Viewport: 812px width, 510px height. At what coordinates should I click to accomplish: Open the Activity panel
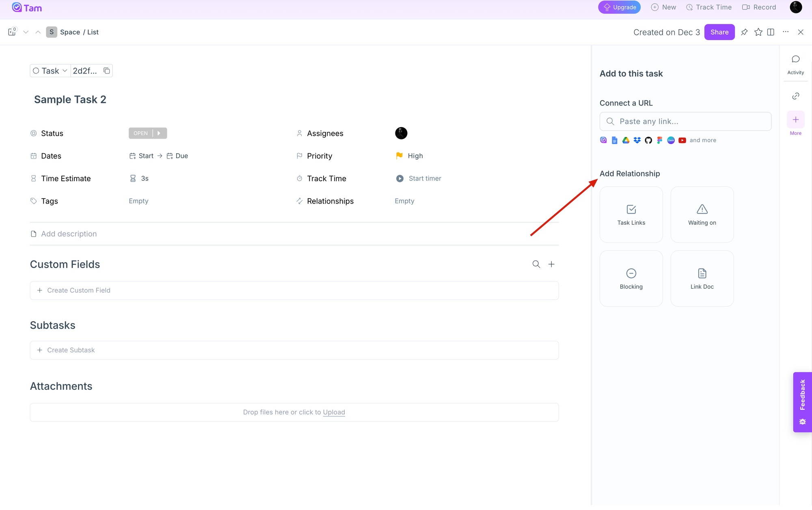coord(795,64)
